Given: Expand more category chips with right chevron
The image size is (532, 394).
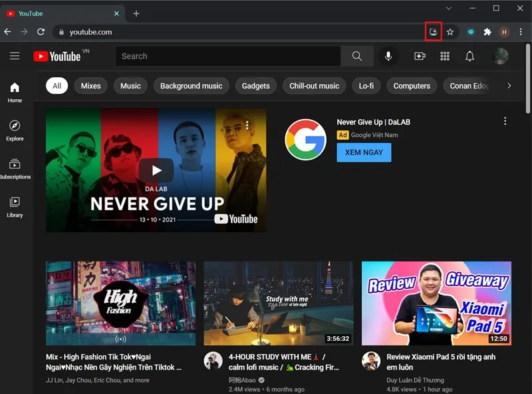Looking at the screenshot, I should coord(509,85).
